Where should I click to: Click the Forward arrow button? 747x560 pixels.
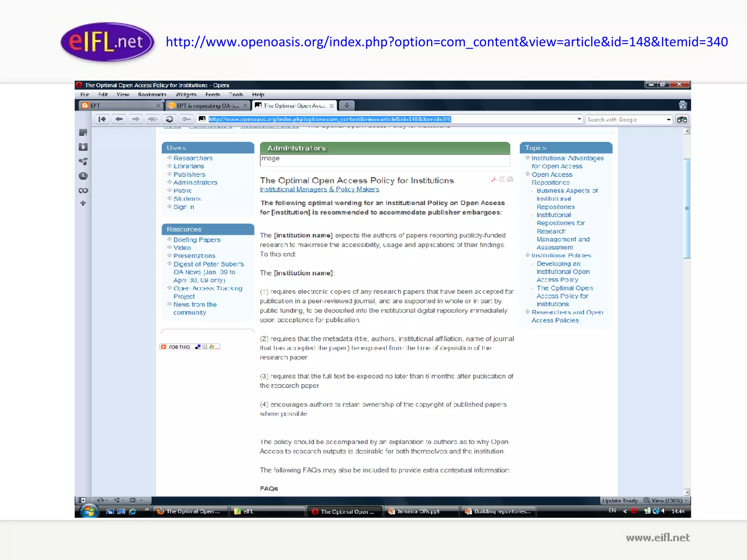[136, 119]
